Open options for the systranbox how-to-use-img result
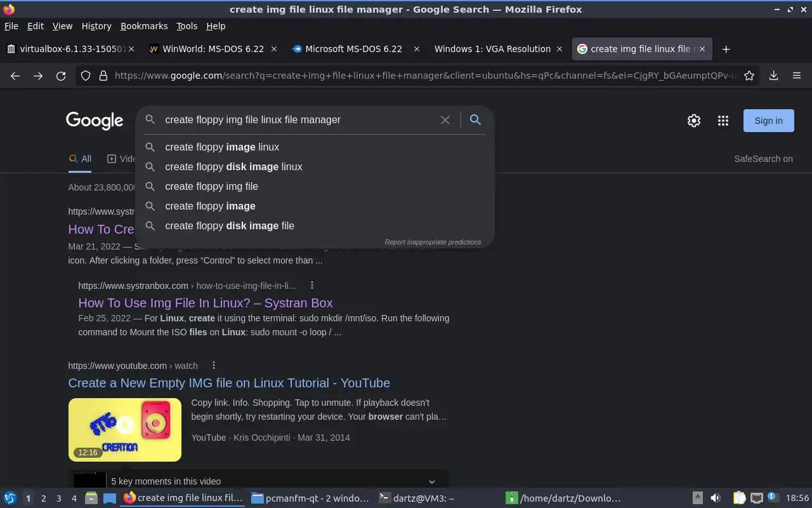812x508 pixels. pyautogui.click(x=311, y=285)
